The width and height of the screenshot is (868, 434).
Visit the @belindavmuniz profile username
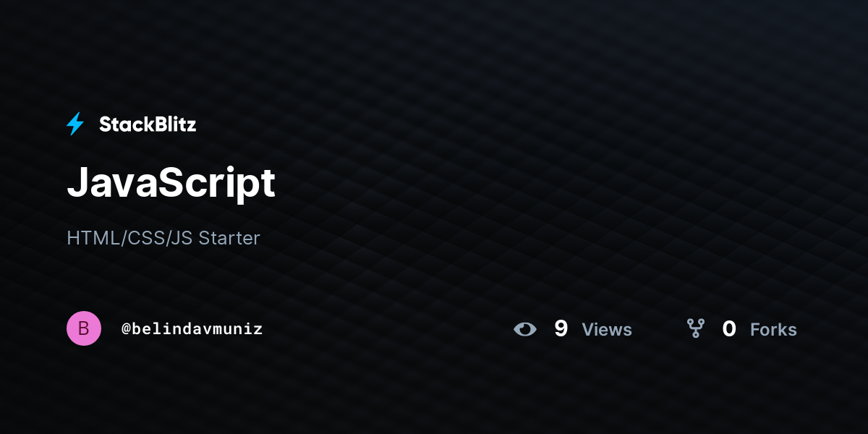click(192, 329)
